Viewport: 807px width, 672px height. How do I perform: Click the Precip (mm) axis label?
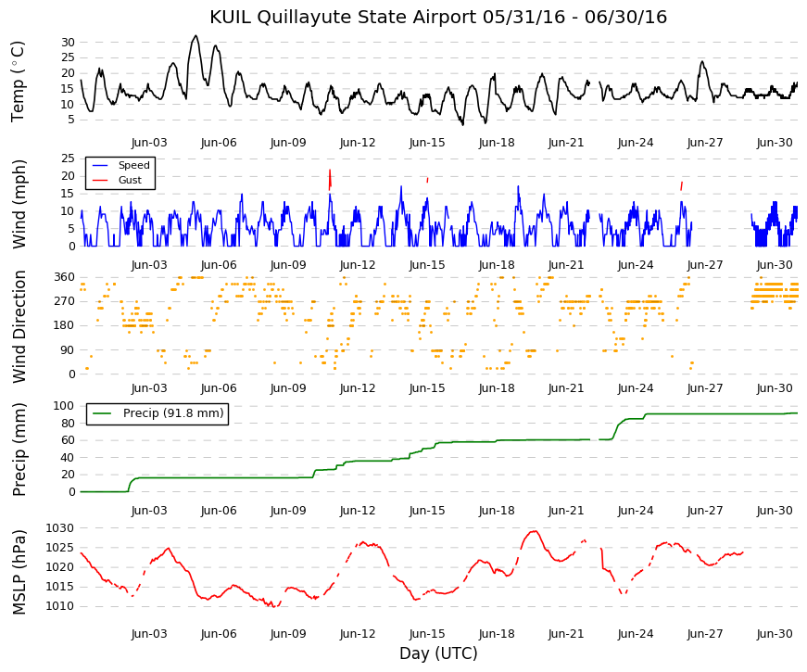19,450
